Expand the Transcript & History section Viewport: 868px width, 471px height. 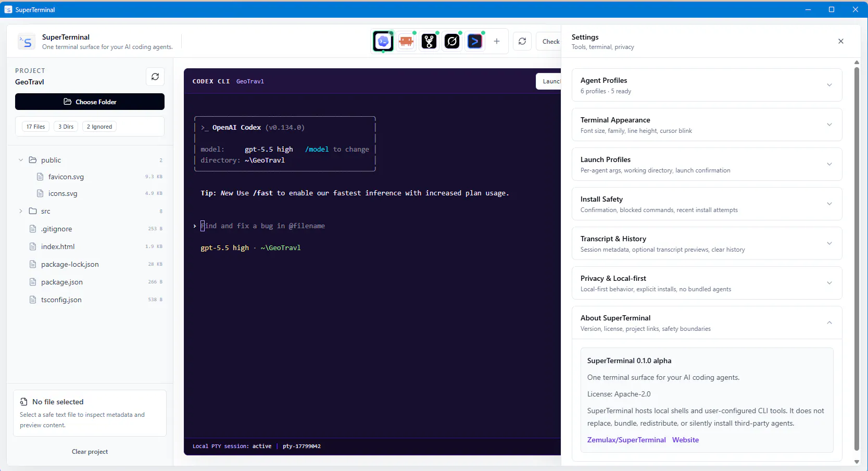707,243
